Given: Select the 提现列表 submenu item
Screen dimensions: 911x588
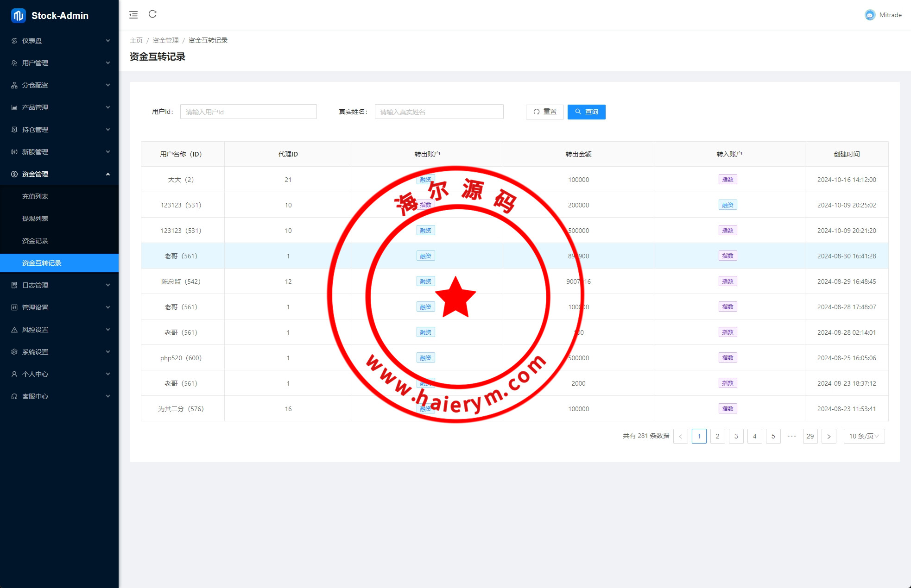Looking at the screenshot, I should [x=35, y=219].
